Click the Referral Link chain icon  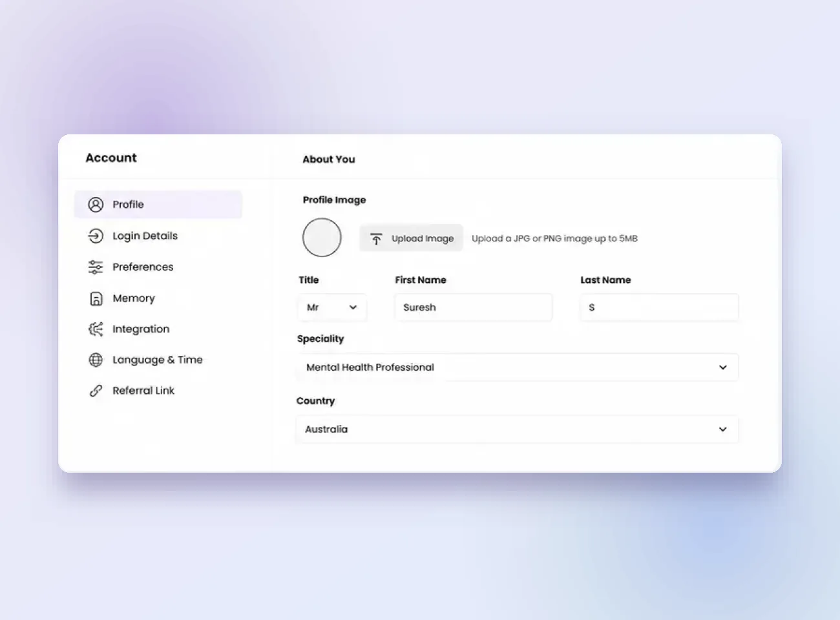click(96, 391)
